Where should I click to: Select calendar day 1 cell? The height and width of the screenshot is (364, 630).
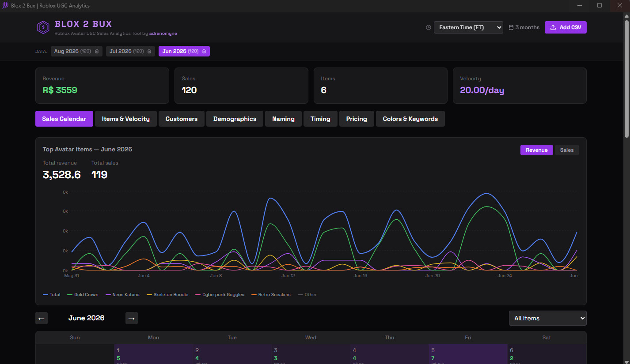[153, 354]
